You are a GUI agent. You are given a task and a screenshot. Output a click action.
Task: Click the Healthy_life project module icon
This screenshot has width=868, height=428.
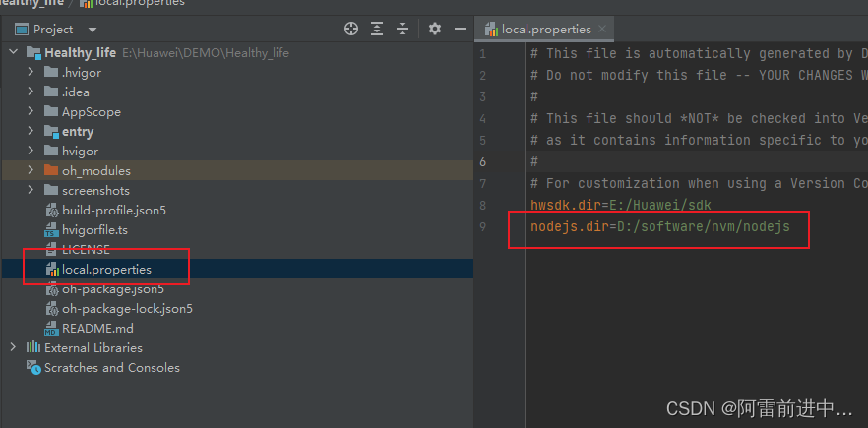coord(33,53)
